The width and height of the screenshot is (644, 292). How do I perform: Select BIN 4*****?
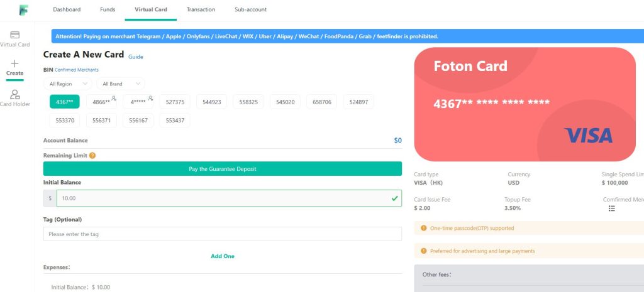138,102
